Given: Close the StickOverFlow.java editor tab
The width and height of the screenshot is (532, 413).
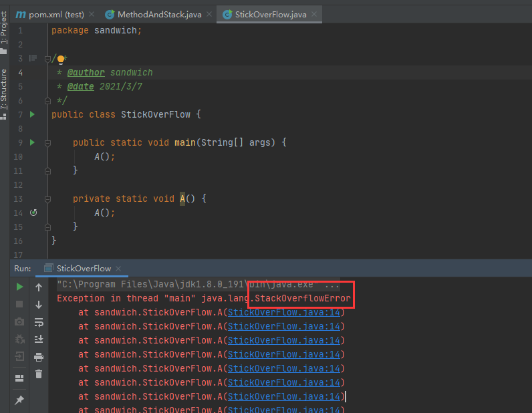Looking at the screenshot, I should click(x=314, y=14).
